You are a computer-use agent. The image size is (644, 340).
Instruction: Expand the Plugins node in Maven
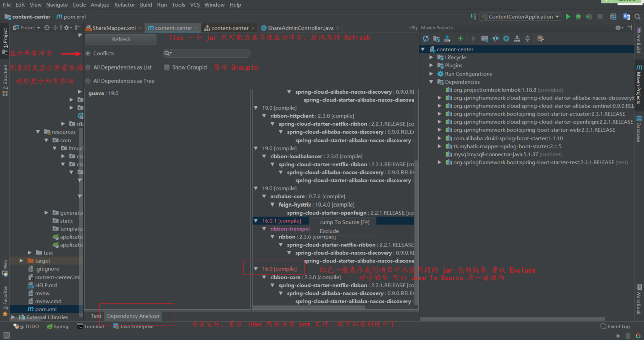coord(431,65)
